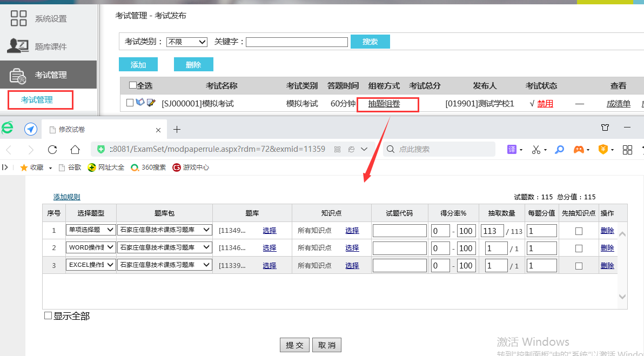This screenshot has height=356, width=644.
Task: Toggle 先抽知识点 checkbox in row 3
Action: tap(579, 266)
